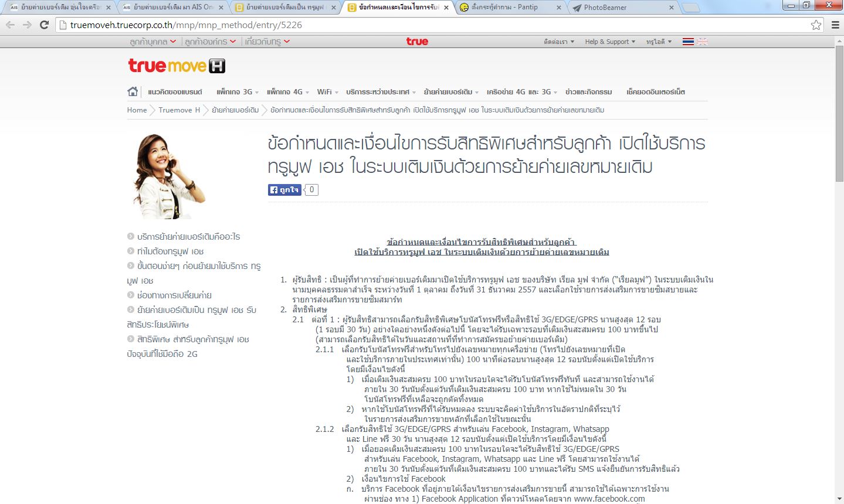Close the PhotoBeamer tab

[672, 8]
